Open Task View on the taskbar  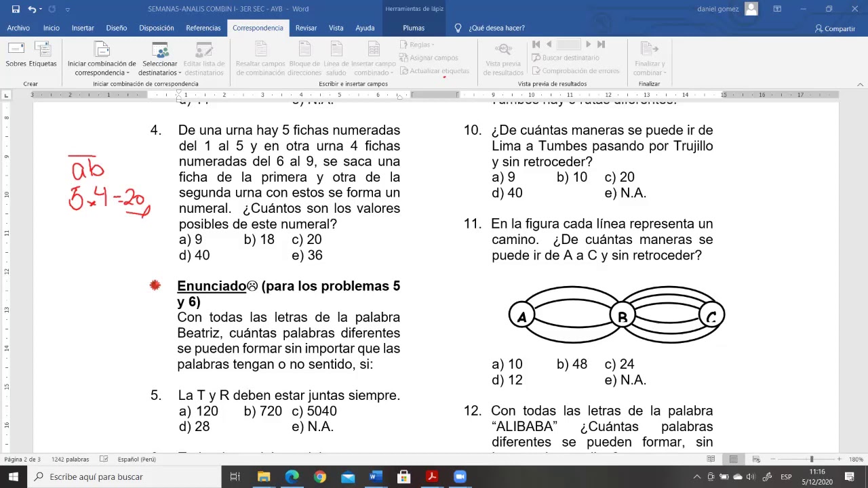pos(235,476)
